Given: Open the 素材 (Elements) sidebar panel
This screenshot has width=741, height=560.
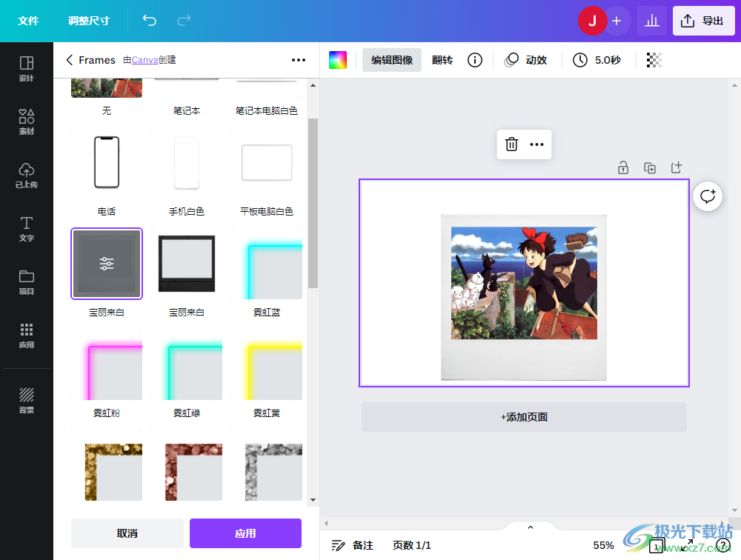Looking at the screenshot, I should pyautogui.click(x=27, y=122).
